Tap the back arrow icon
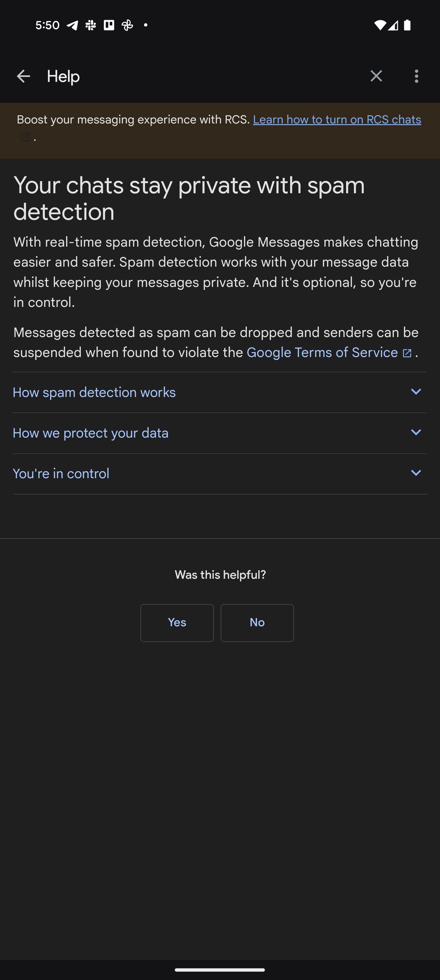Viewport: 440px width, 980px height. 23,76
